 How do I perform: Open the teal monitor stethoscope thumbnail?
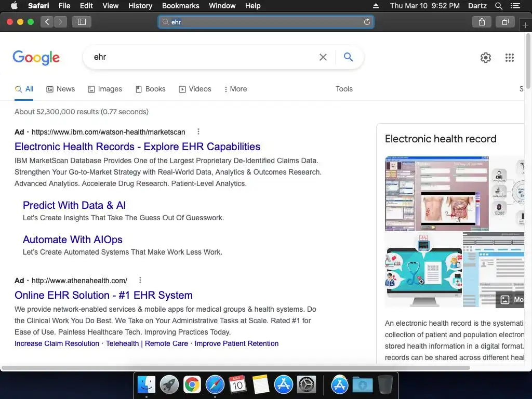click(423, 270)
